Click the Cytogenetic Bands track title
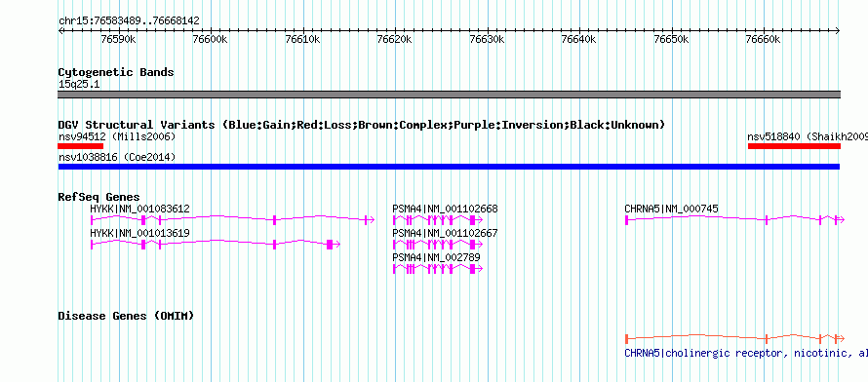The image size is (868, 382). coord(116,72)
